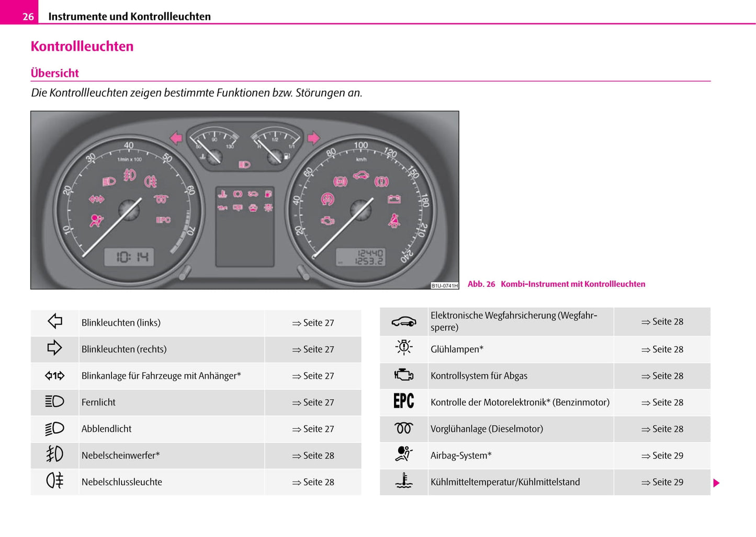
Task: Click the trailer turn signal icon in table
Action: 55,375
